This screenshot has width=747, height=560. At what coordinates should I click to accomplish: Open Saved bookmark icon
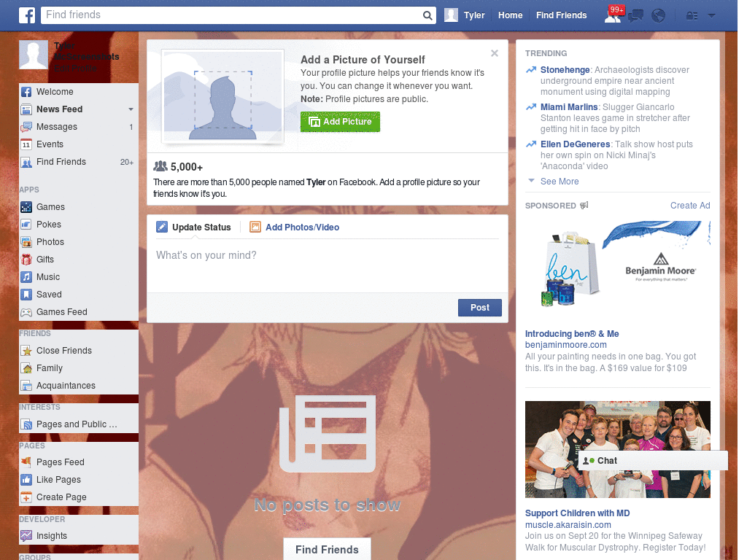pyautogui.click(x=26, y=295)
